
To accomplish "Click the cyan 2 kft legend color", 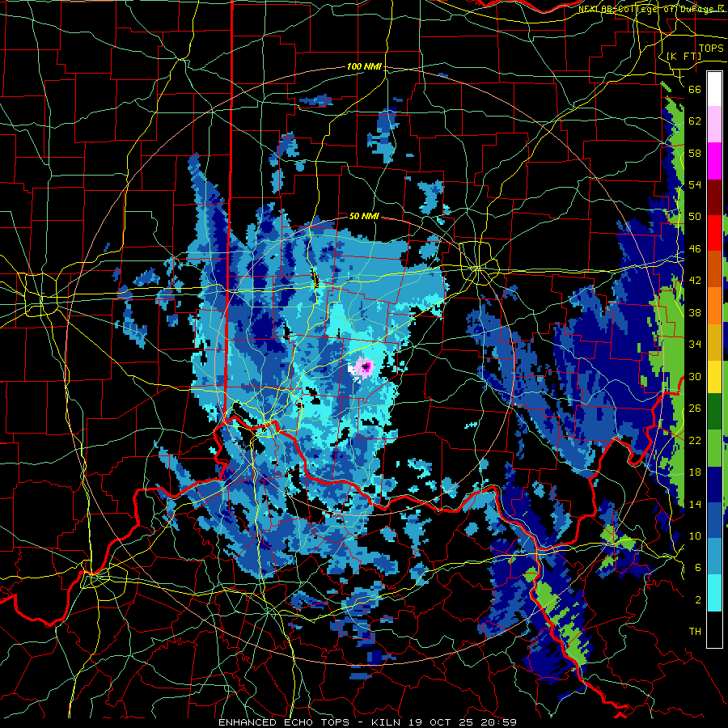I will [x=714, y=593].
